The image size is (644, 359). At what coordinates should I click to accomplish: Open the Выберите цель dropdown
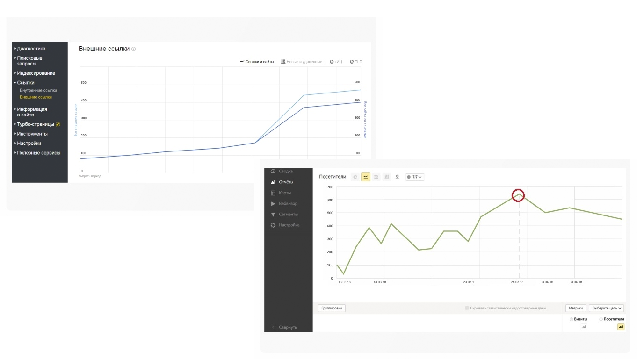[x=606, y=308]
